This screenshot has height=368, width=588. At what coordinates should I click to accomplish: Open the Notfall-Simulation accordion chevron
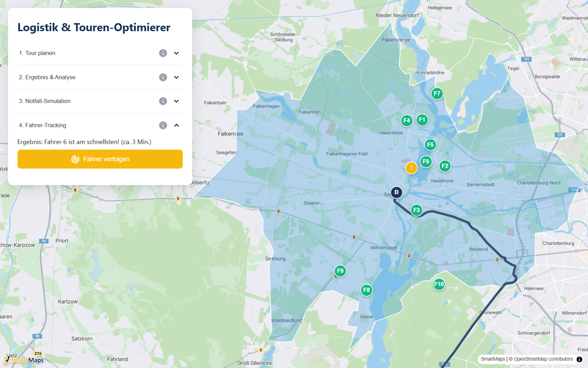[x=176, y=101]
